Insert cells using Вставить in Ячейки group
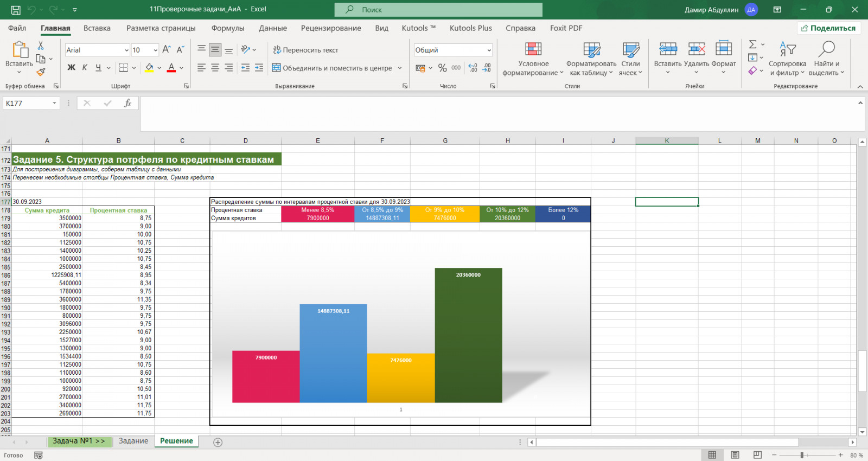 pos(668,57)
